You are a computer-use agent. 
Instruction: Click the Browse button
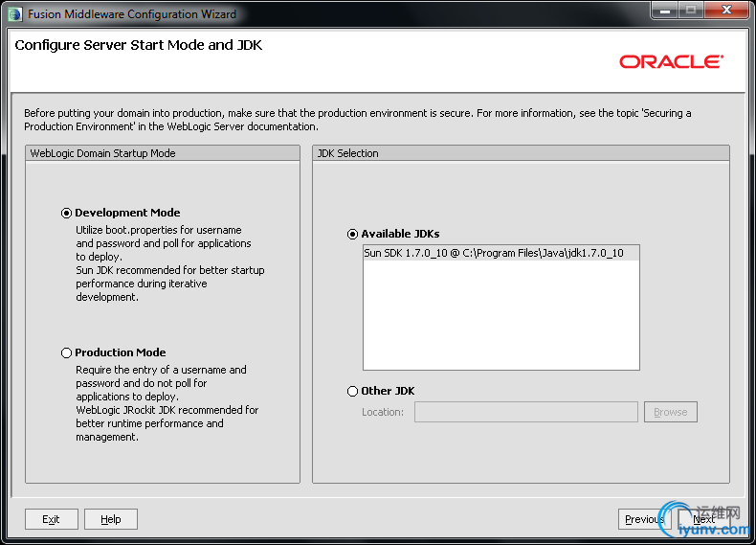[670, 412]
